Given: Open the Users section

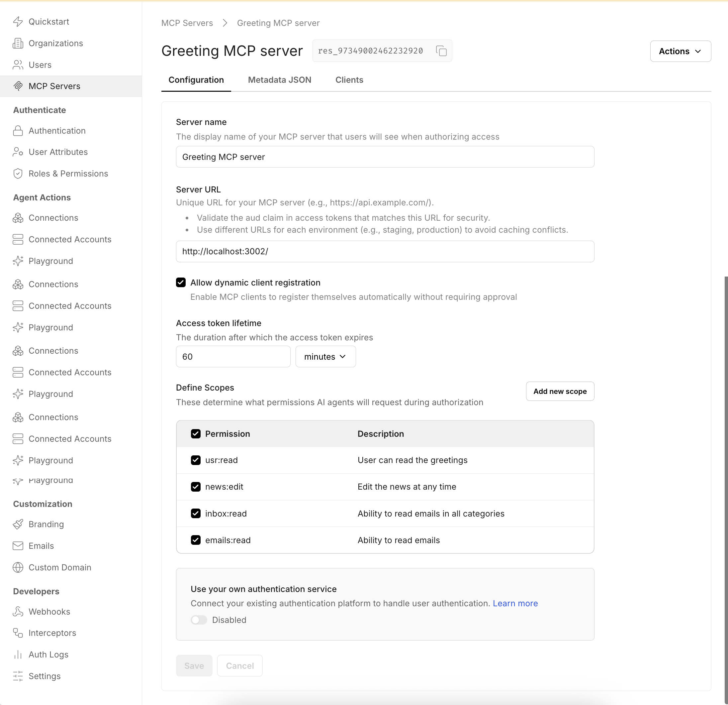Looking at the screenshot, I should point(40,65).
